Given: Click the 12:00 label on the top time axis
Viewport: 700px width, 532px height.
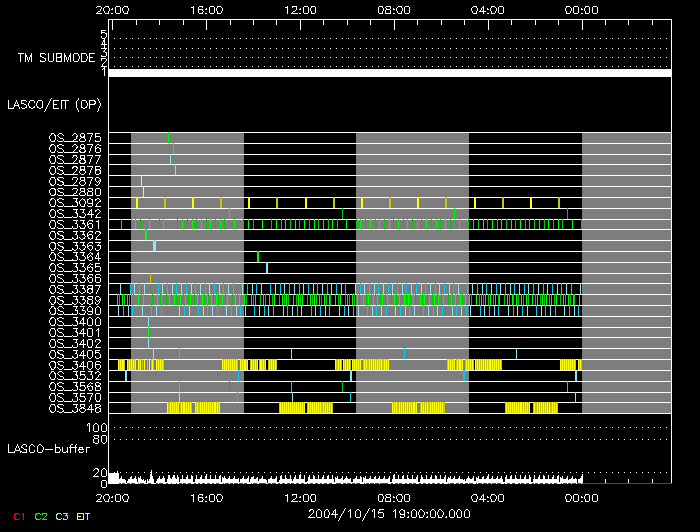Looking at the screenshot, I should [x=300, y=10].
